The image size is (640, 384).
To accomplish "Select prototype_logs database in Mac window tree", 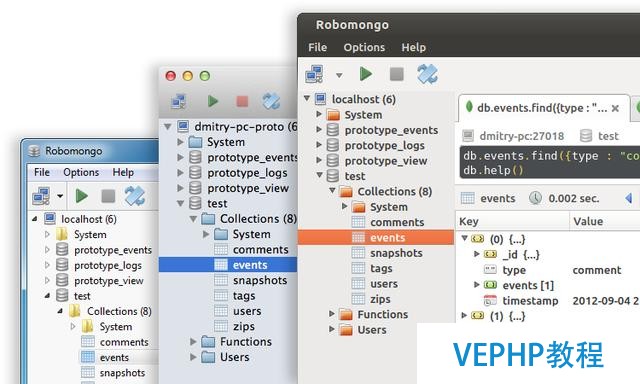I will pyautogui.click(x=247, y=173).
